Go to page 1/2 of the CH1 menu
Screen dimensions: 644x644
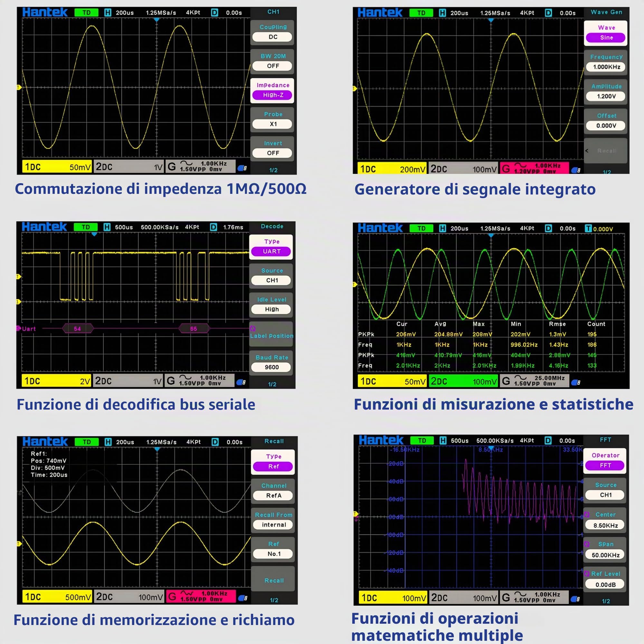(x=273, y=170)
